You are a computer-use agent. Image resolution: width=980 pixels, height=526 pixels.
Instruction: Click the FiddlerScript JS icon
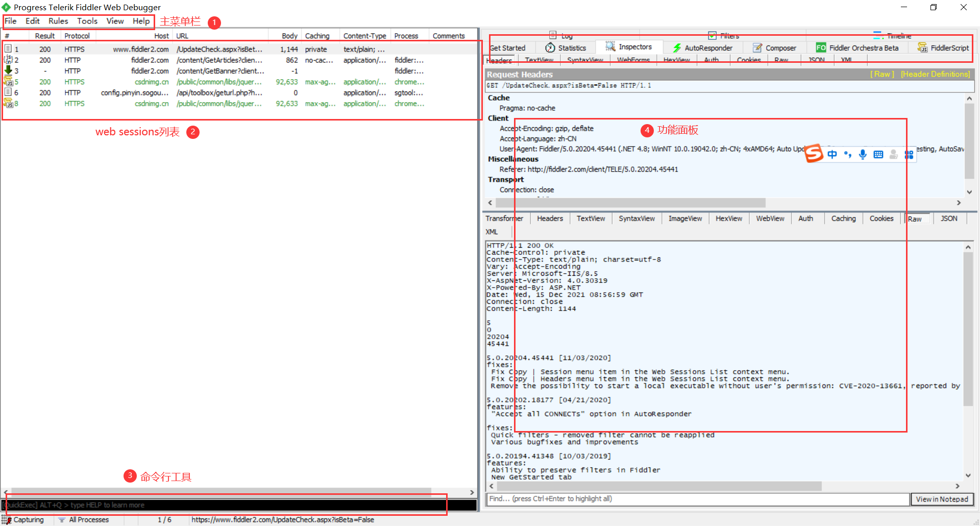click(922, 47)
